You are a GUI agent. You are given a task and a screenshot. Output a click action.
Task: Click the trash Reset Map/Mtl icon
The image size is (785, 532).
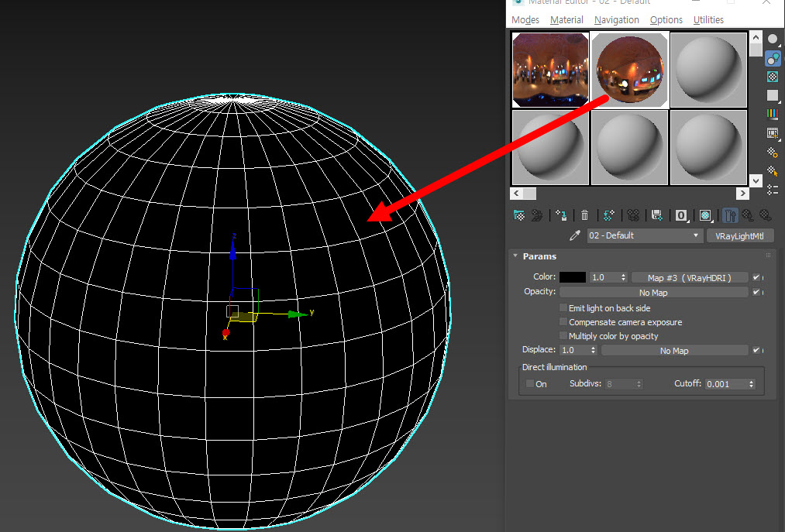(584, 215)
